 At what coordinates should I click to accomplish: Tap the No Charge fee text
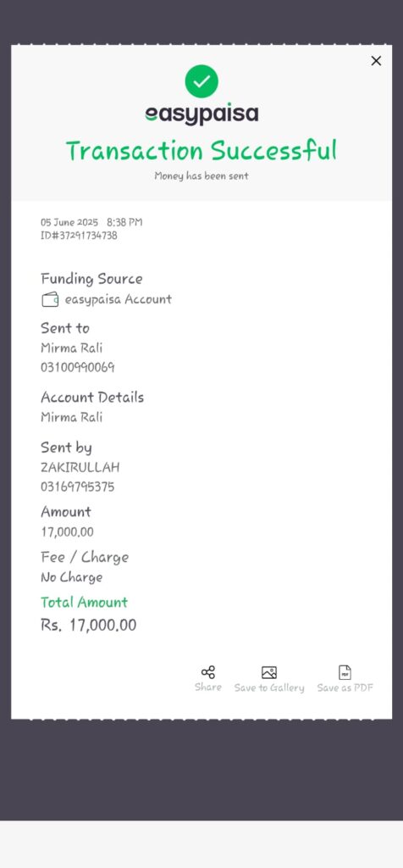[72, 577]
